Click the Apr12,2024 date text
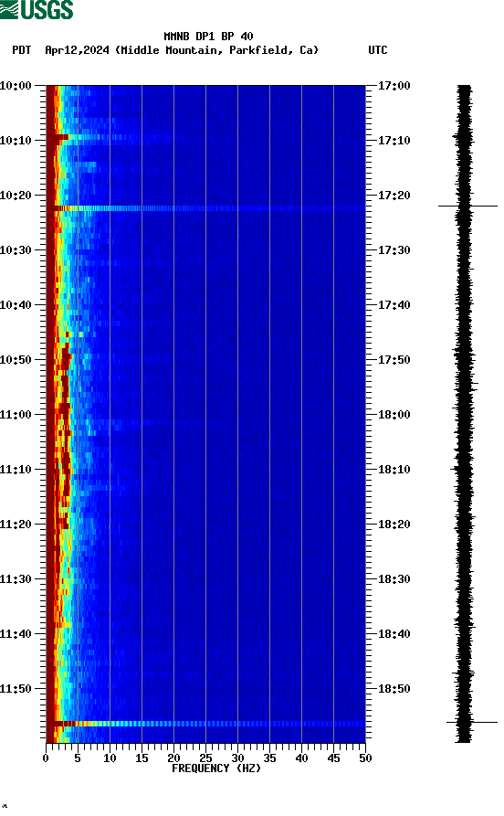504x816 pixels. point(77,50)
